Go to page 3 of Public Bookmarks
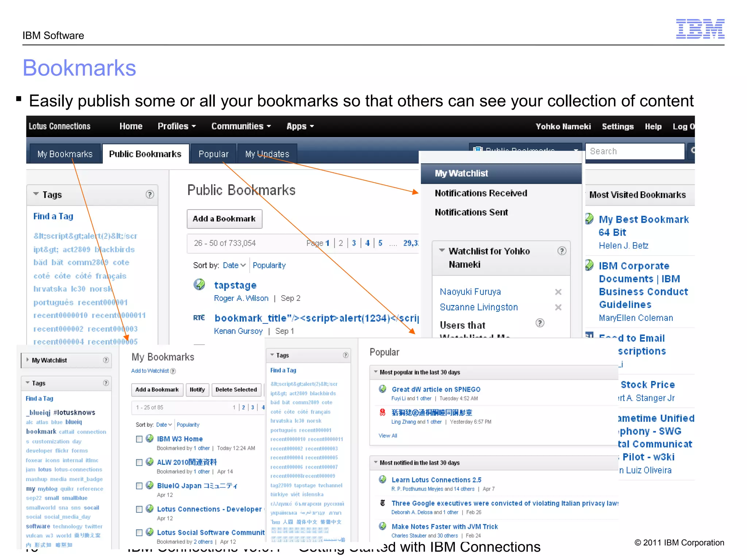Viewport: 747px width, 560px height. pyautogui.click(x=354, y=243)
